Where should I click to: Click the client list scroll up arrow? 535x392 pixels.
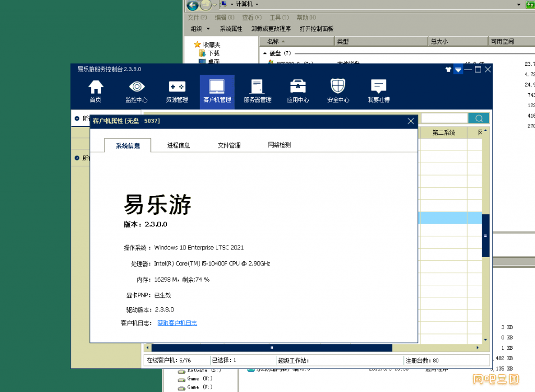click(485, 131)
